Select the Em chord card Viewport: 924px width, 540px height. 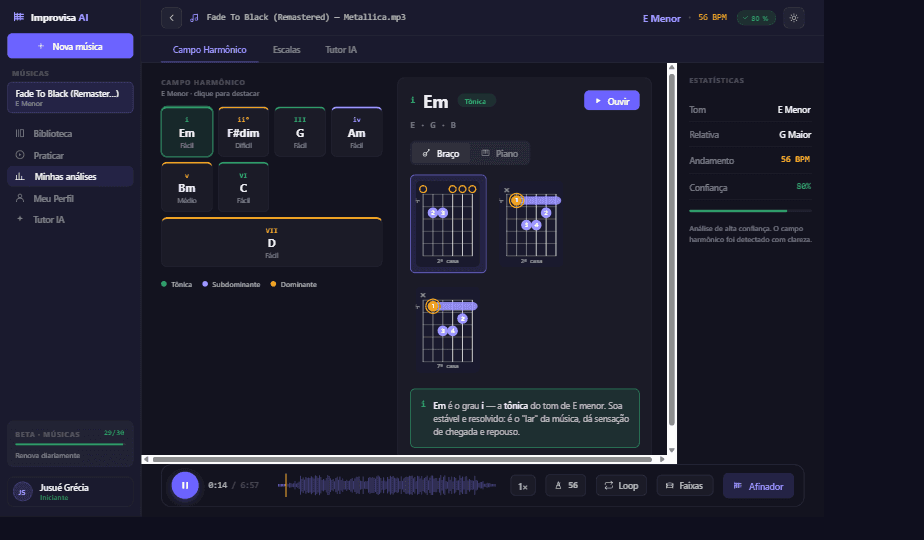[x=187, y=132]
